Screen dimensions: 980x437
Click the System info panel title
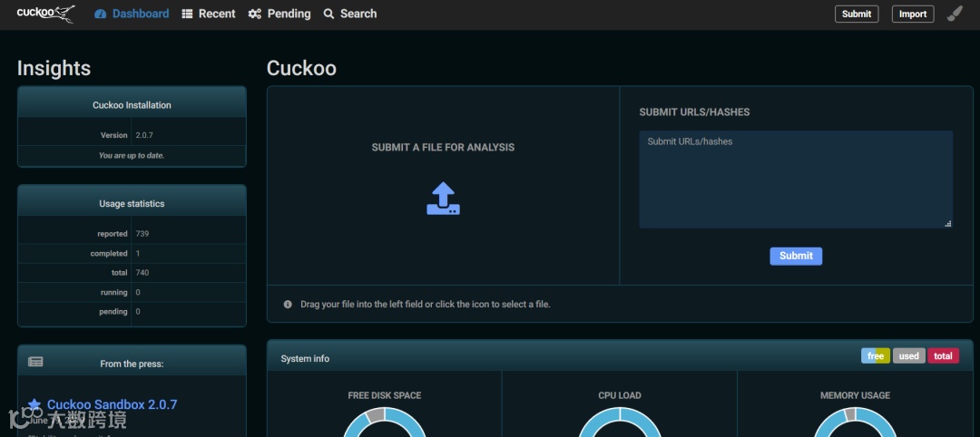[x=305, y=358]
